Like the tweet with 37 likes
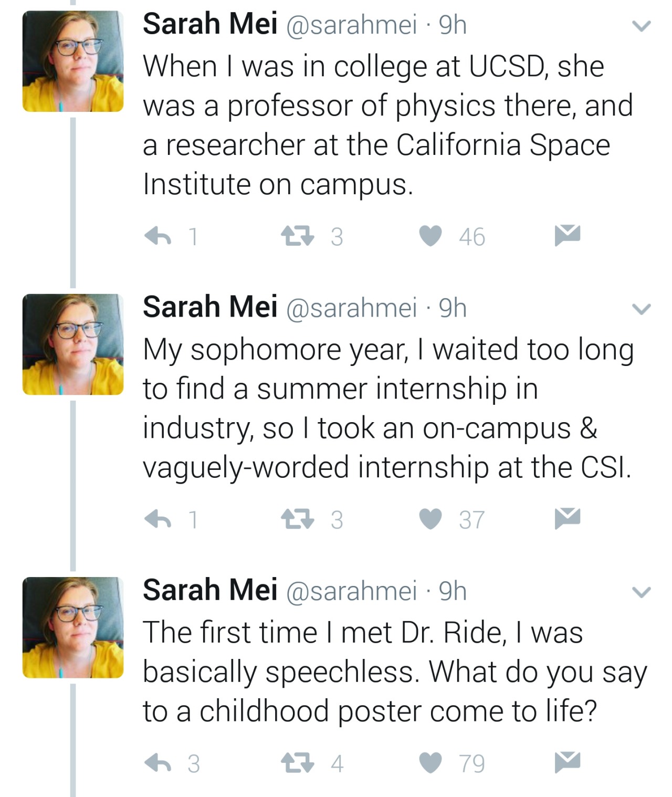This screenshot has height=797, width=672. [x=430, y=519]
